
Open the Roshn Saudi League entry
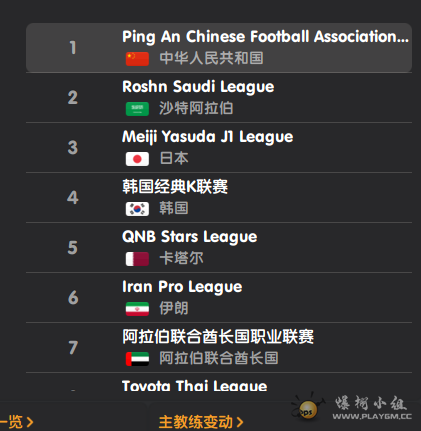[x=219, y=98]
